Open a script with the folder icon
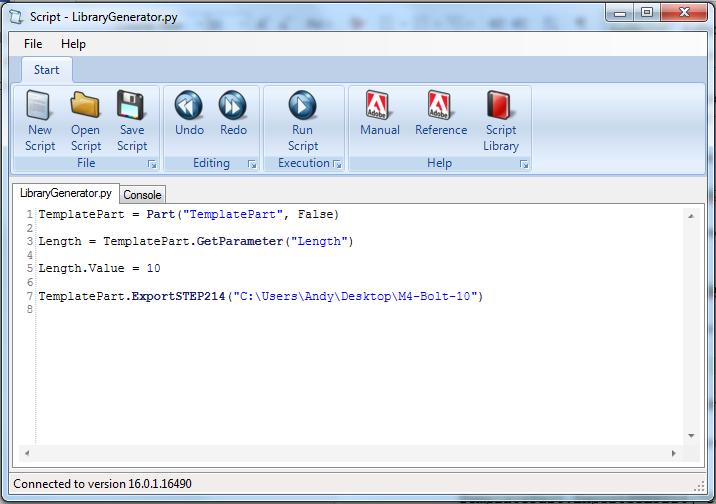Screen dimensions: 716x504 pos(85,105)
